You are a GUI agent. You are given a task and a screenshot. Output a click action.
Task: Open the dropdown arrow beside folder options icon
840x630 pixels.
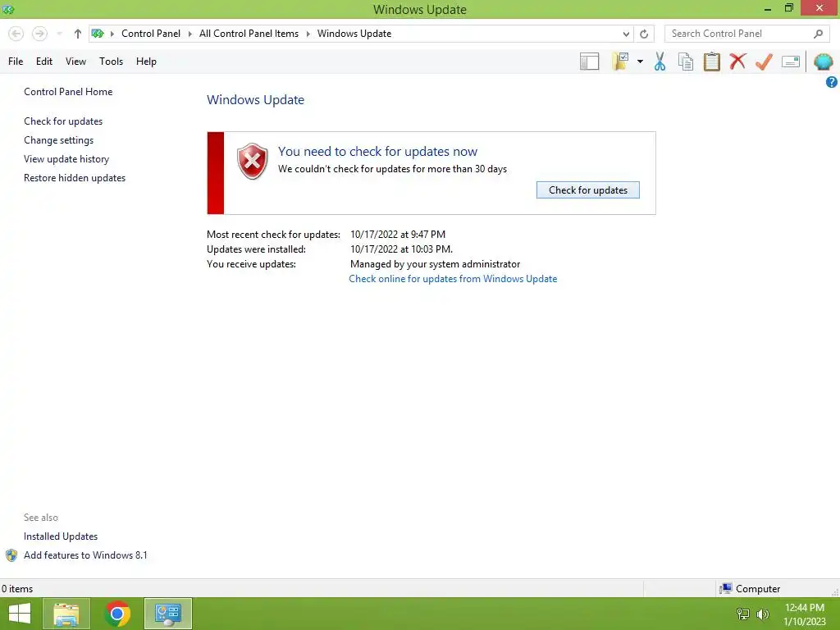click(640, 62)
